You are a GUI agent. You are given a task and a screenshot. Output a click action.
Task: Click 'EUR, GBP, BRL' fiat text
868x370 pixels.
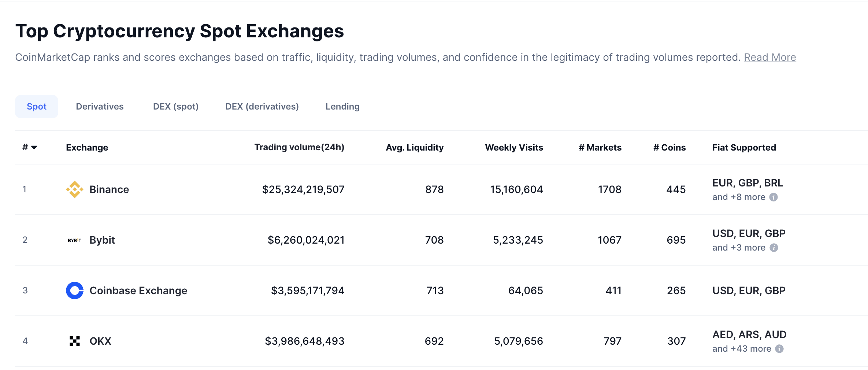click(x=748, y=183)
